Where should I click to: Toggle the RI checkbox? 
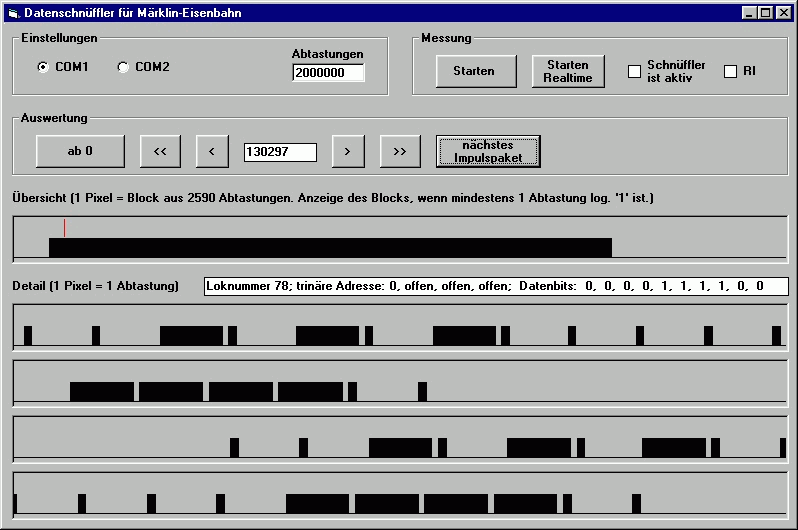730,71
